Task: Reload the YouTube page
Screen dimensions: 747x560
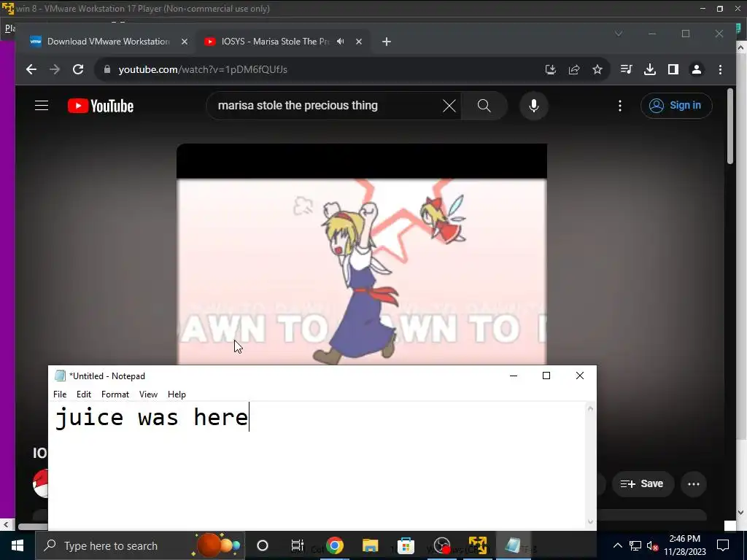Action: click(78, 69)
